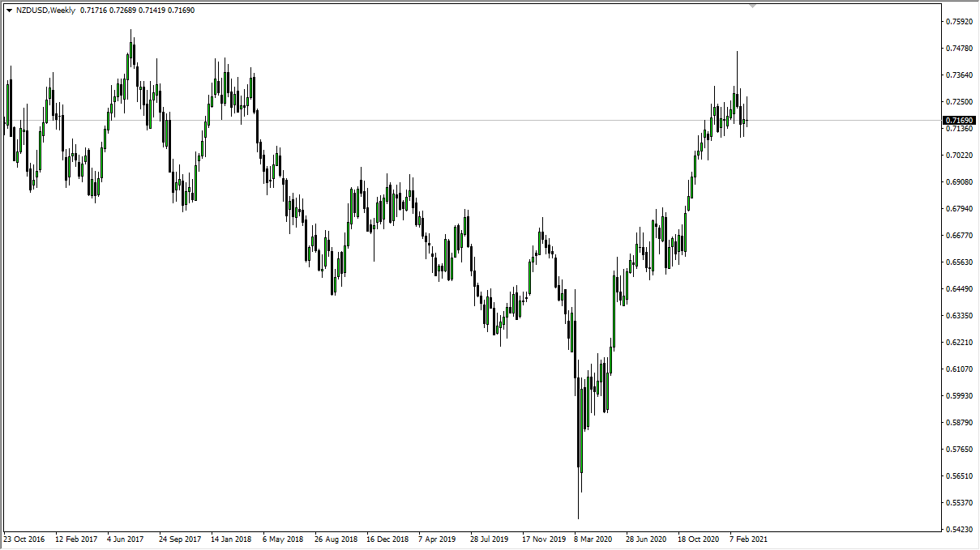Select the 7 Feb 2021 date label
This screenshot has width=980, height=550.
[750, 537]
